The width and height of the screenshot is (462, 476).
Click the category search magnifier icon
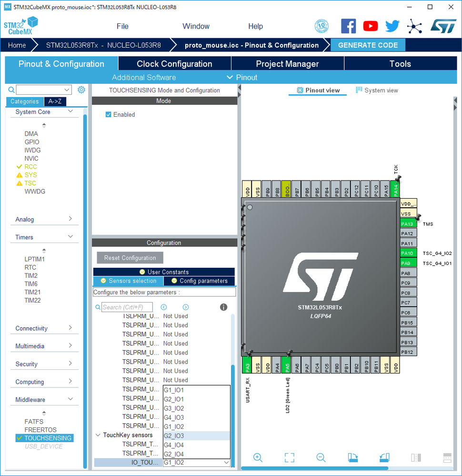tap(11, 90)
